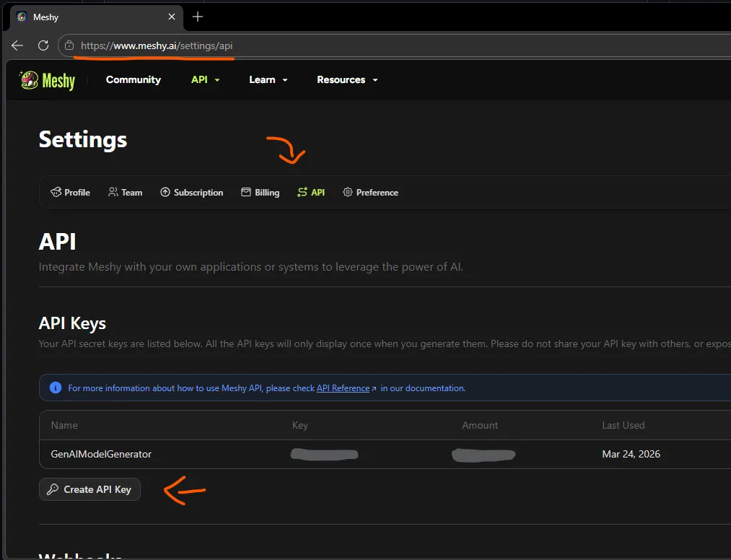Click the Create API Key button
Viewport: 731px width, 560px height.
tap(89, 489)
